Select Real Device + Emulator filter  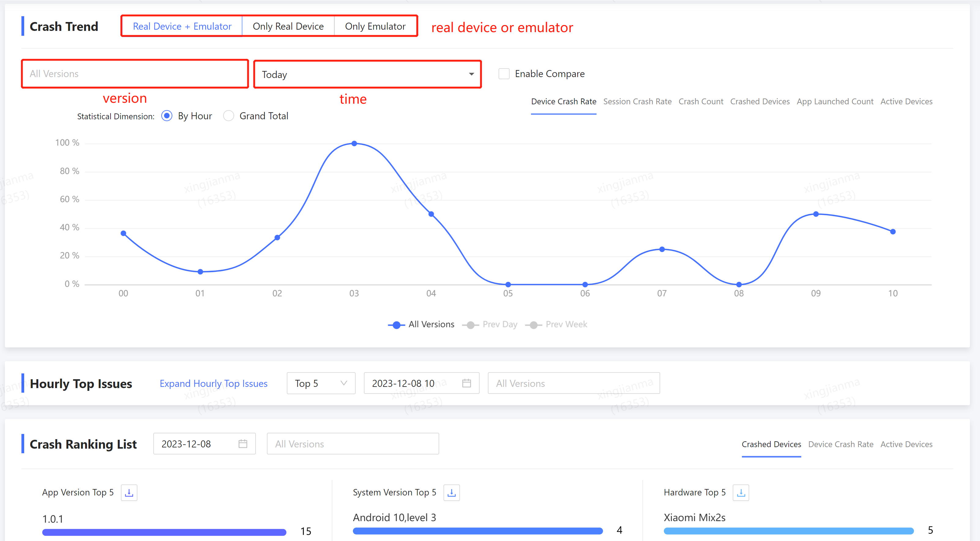(182, 26)
